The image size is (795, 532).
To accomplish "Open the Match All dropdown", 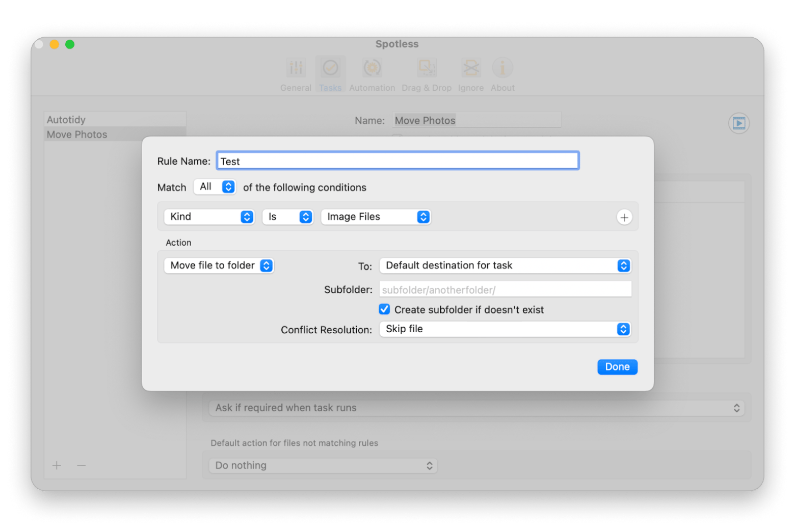I will pos(215,187).
